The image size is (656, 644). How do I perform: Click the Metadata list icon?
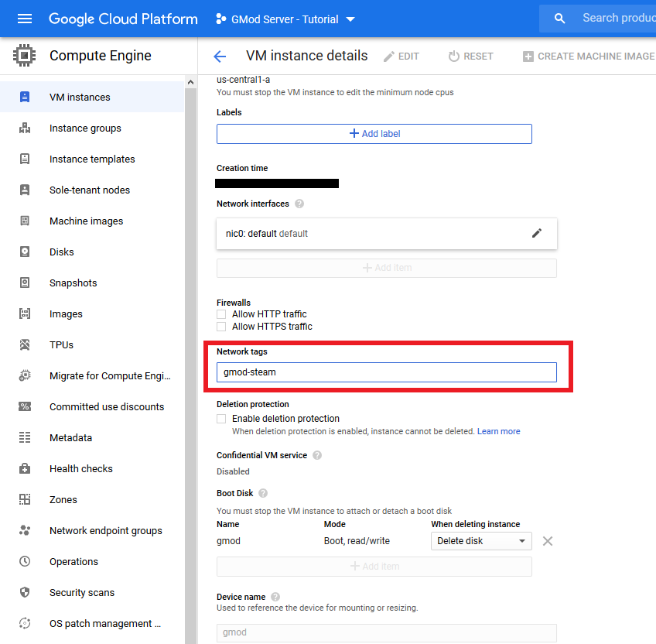tap(25, 437)
